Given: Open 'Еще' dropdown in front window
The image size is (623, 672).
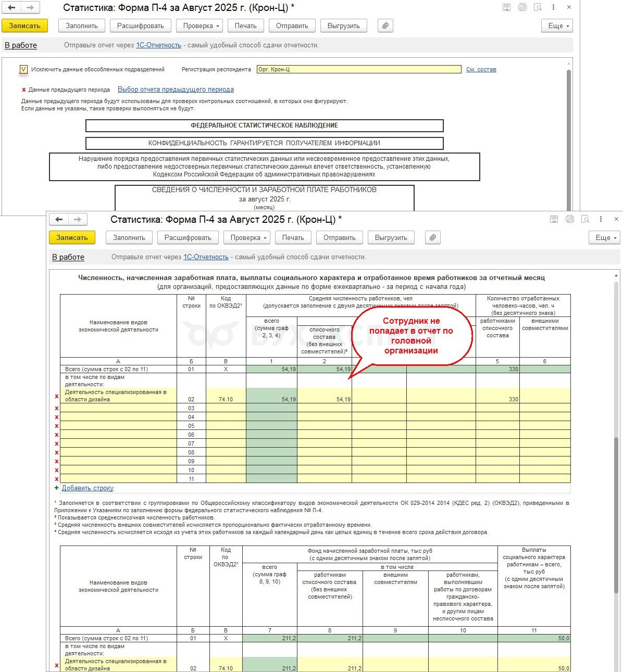Looking at the screenshot, I should point(605,237).
